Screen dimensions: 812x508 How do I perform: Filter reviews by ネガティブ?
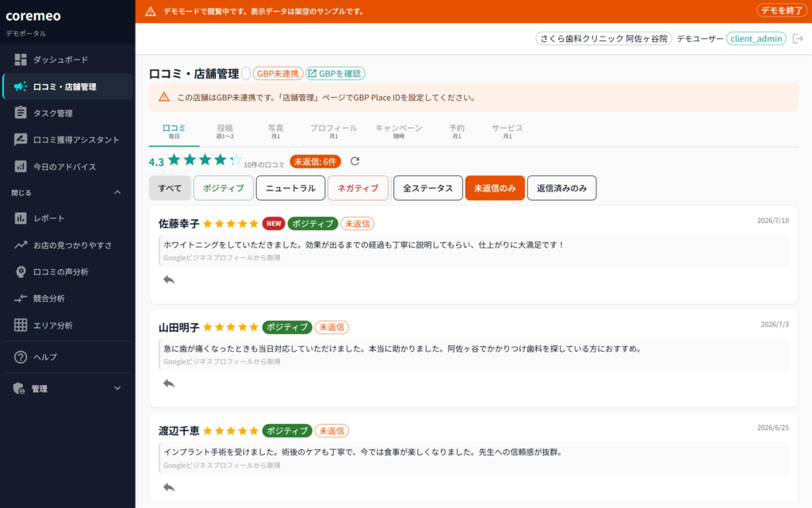tap(358, 188)
